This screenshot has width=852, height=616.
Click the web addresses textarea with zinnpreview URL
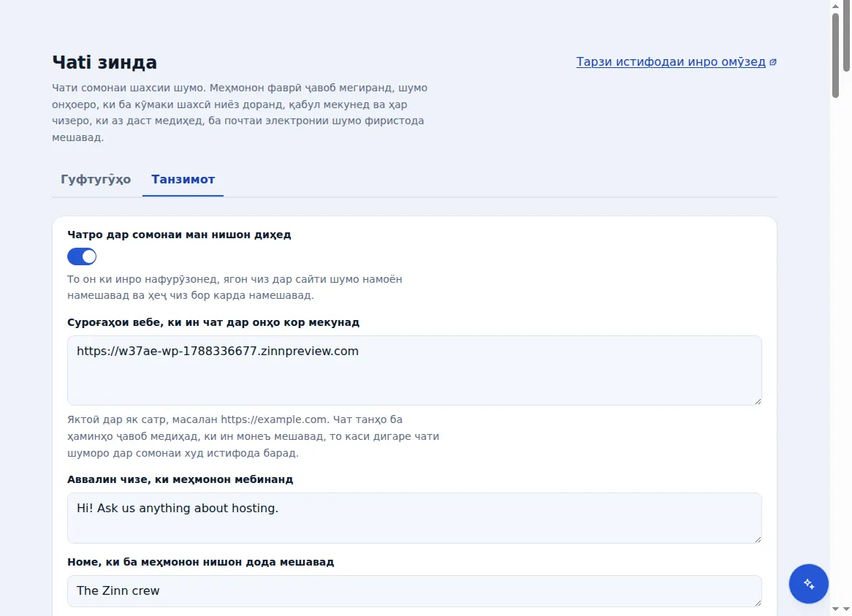pos(414,370)
